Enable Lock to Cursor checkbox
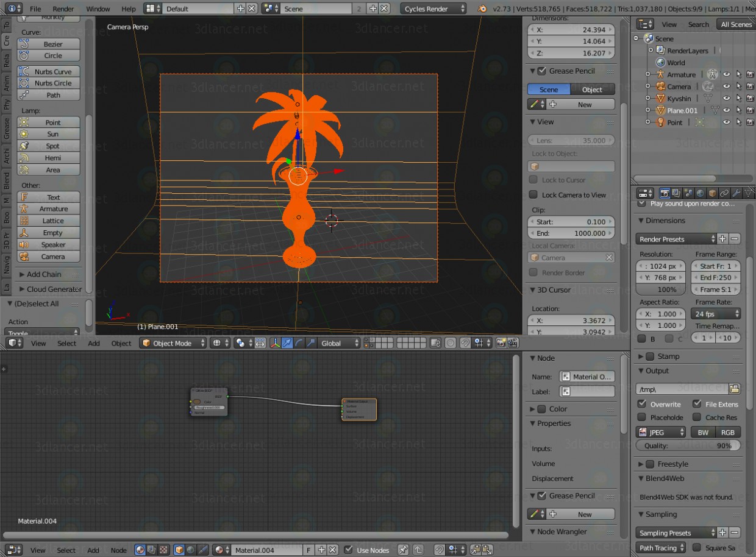 [533, 180]
